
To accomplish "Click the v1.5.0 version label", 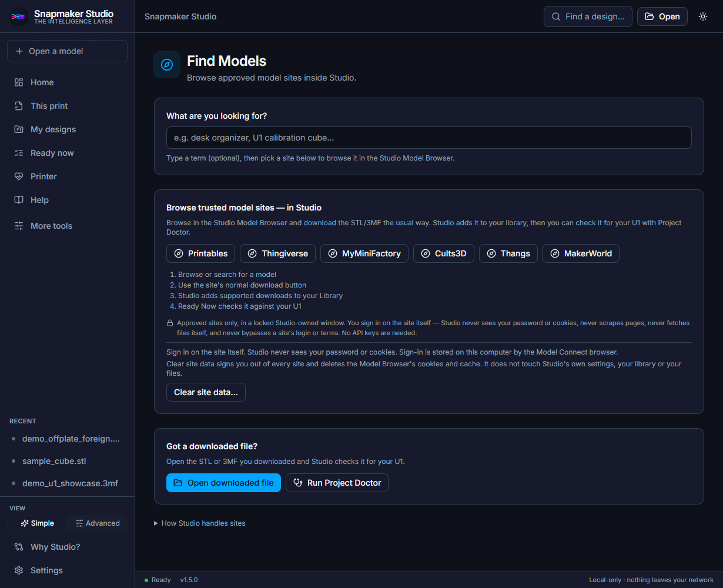I will pos(189,580).
